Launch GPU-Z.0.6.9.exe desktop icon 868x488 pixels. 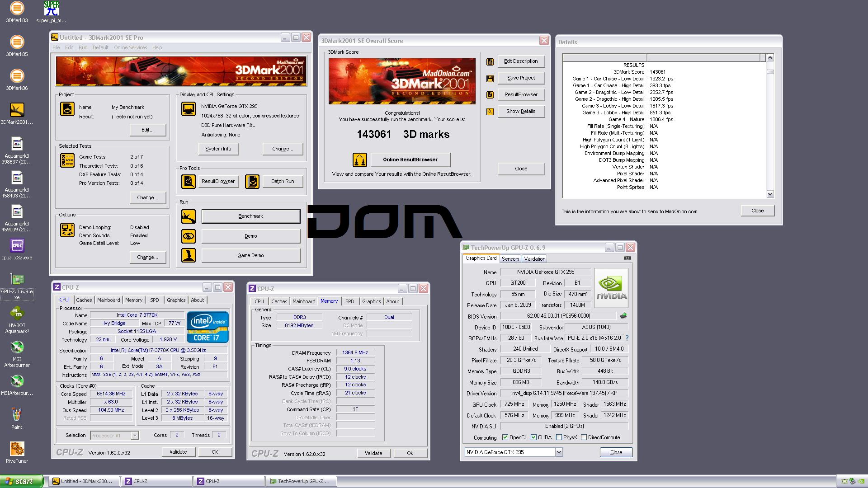(17, 286)
